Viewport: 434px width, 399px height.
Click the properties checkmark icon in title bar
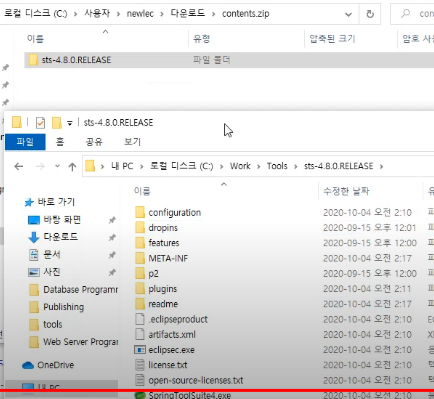coord(40,123)
